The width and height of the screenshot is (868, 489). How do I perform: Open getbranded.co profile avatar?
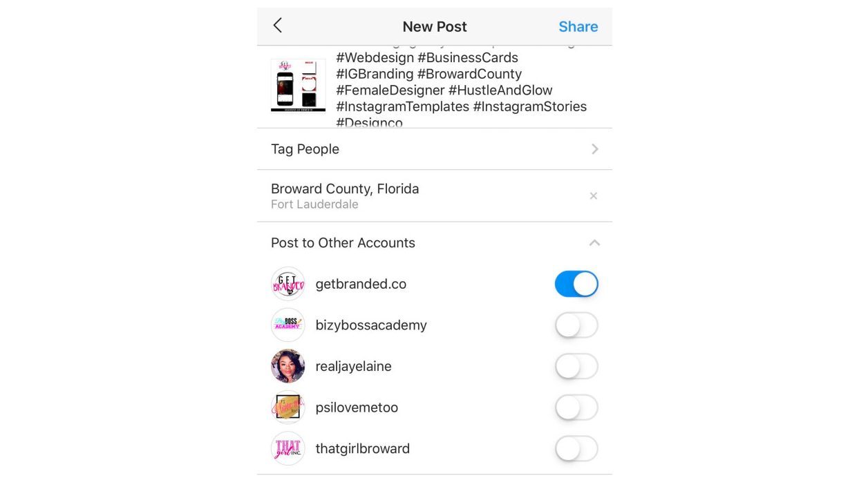(288, 284)
